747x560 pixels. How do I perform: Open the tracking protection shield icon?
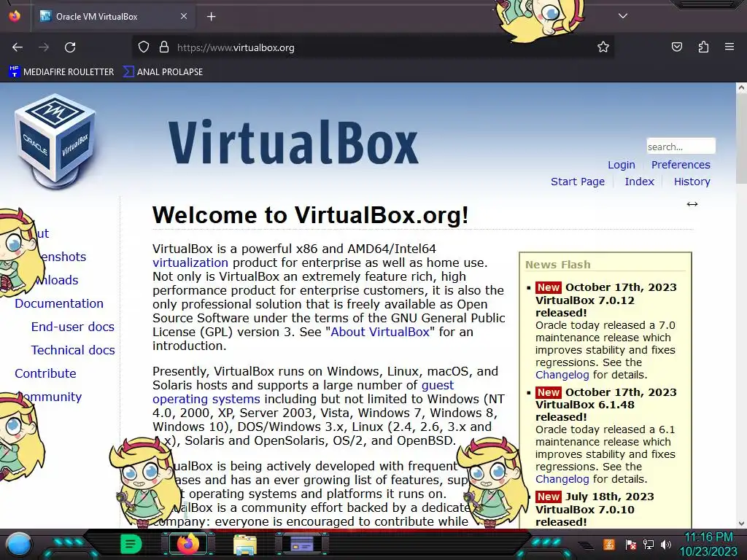tap(144, 47)
